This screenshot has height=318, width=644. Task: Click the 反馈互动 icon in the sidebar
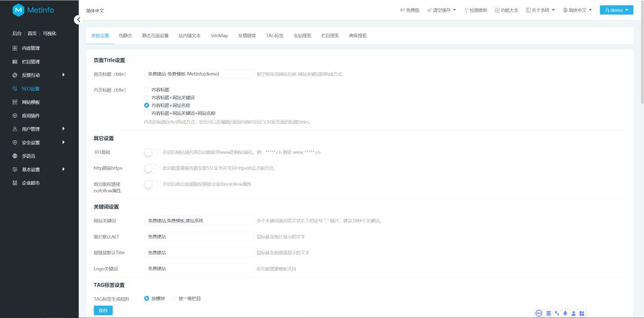point(15,75)
